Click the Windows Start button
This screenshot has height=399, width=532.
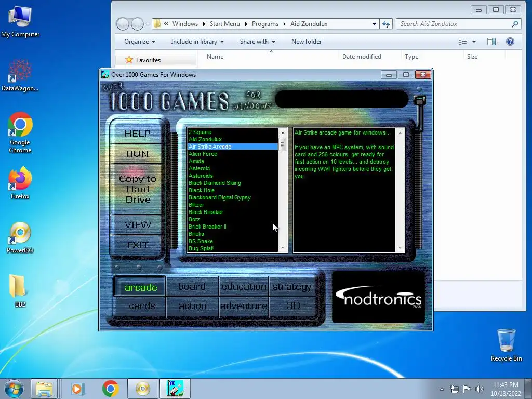pos(14,389)
